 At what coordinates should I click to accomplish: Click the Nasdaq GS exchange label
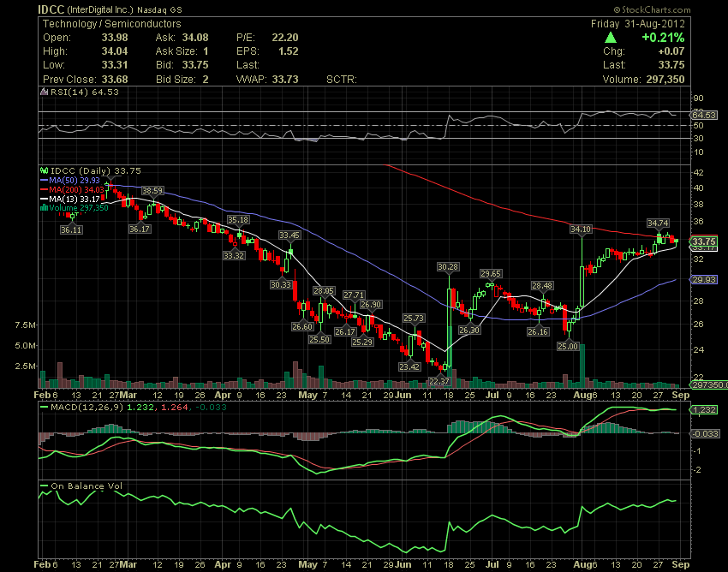[x=159, y=9]
